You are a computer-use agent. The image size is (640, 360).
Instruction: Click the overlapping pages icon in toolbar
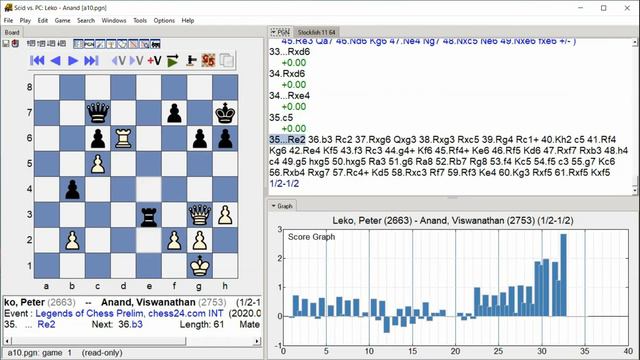click(x=227, y=61)
